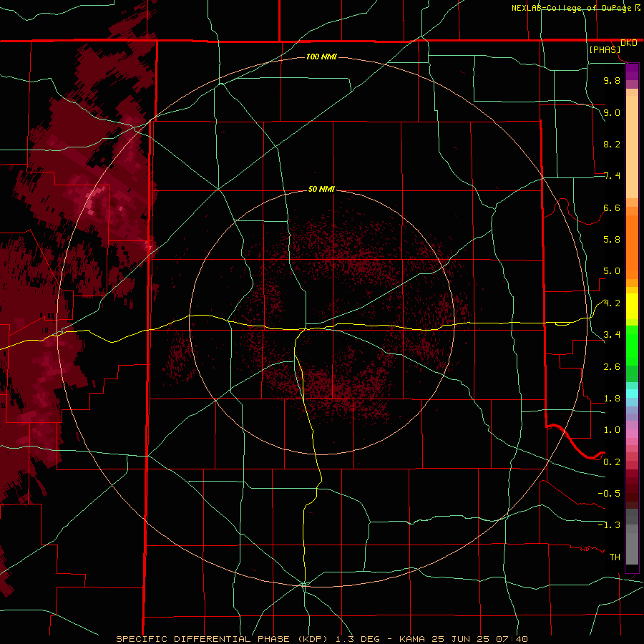This screenshot has height=644, width=644.
Task: Click the 3.4 scale value
Action: click(x=612, y=335)
